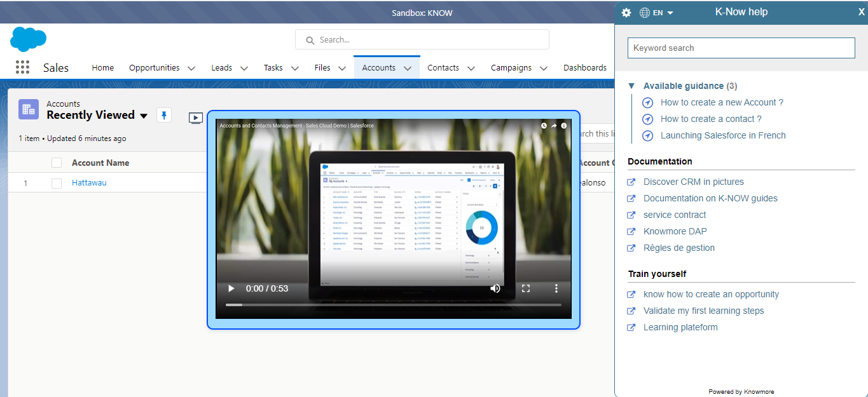Screen dimensions: 868x397
Task: Open the Salesforce App Launcher grid
Action: pyautogui.click(x=22, y=67)
